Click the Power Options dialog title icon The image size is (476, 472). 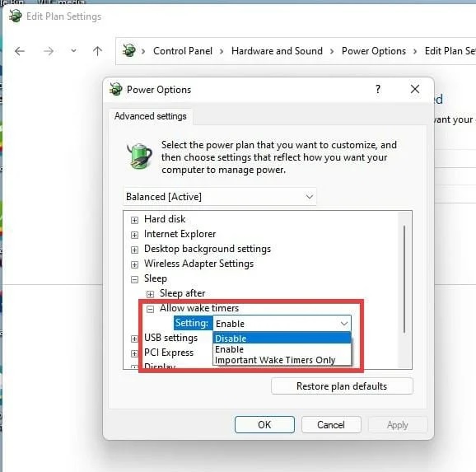(x=115, y=89)
